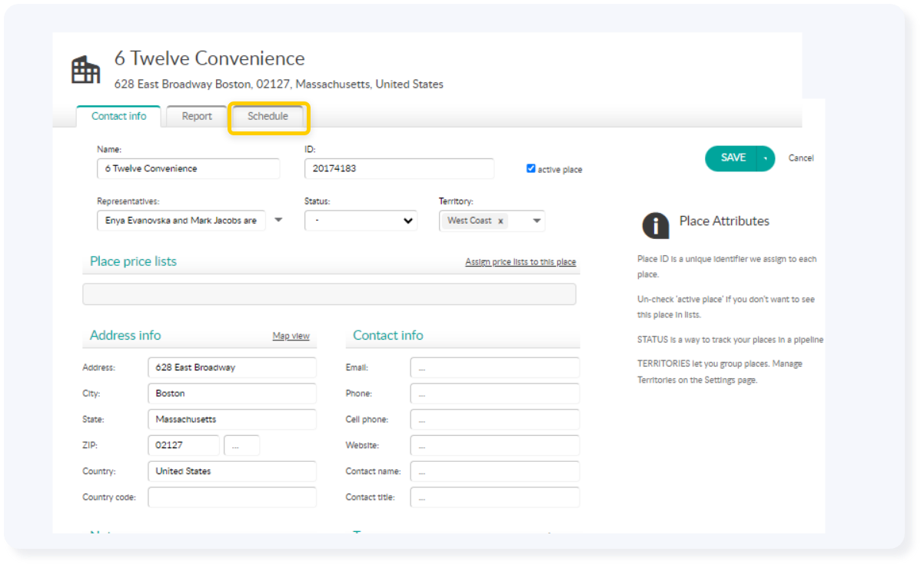Click the Country field United States
The image size is (924, 568).
coord(232,471)
